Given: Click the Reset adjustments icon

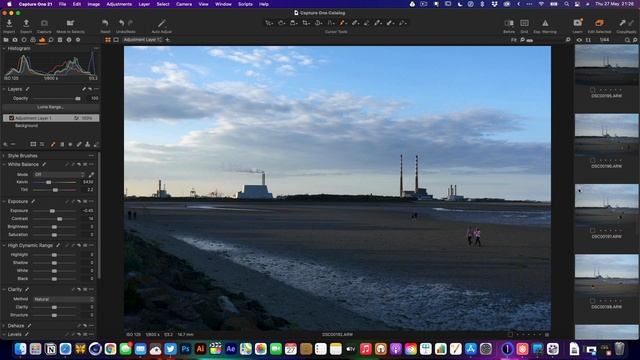Looking at the screenshot, I should tap(105, 23).
